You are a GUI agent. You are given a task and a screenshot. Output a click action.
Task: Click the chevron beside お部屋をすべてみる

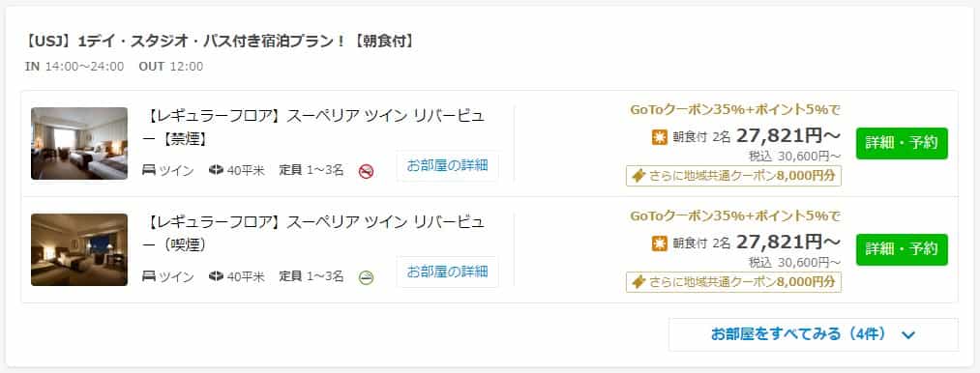click(x=908, y=335)
